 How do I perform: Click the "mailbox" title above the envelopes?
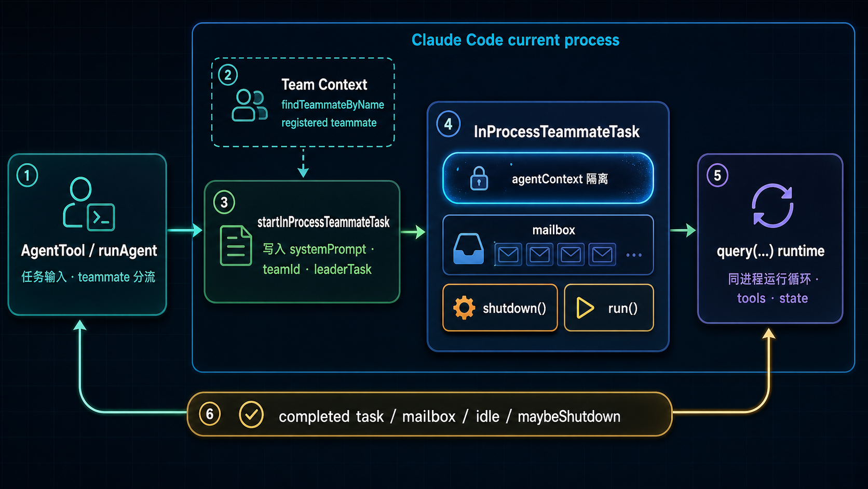pos(553,230)
